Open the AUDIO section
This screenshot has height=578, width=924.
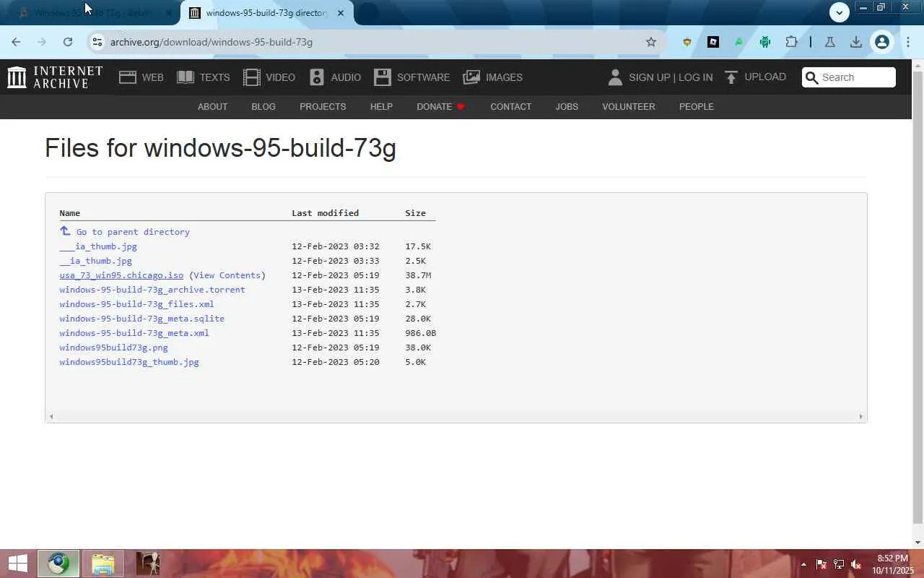[335, 77]
